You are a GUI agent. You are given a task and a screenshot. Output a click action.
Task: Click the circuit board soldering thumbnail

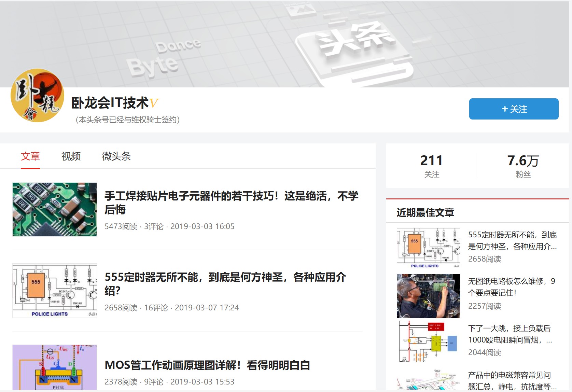coord(55,209)
